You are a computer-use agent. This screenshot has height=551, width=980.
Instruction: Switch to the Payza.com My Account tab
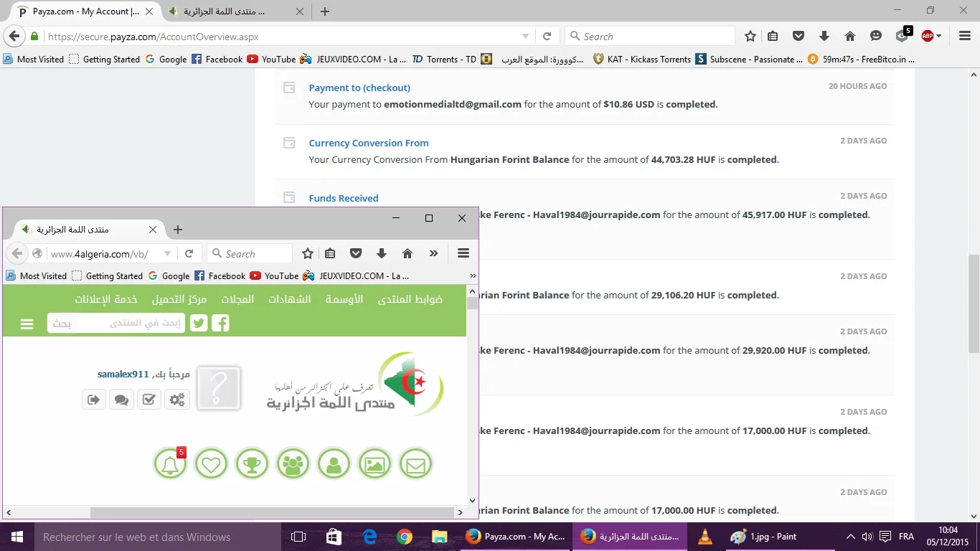(x=85, y=11)
